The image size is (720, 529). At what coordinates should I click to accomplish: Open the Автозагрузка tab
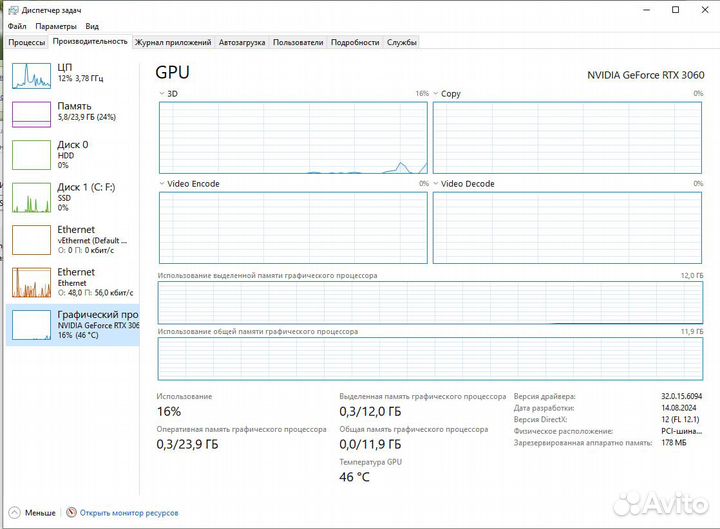tap(242, 42)
